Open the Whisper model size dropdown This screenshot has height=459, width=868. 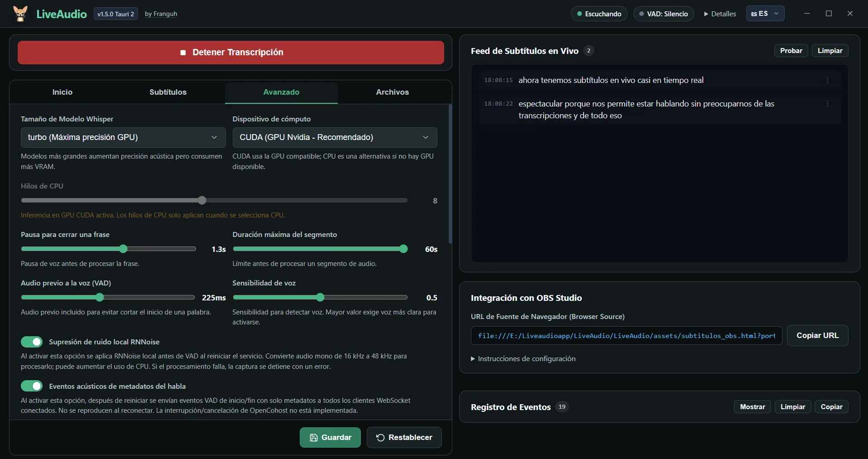(123, 137)
